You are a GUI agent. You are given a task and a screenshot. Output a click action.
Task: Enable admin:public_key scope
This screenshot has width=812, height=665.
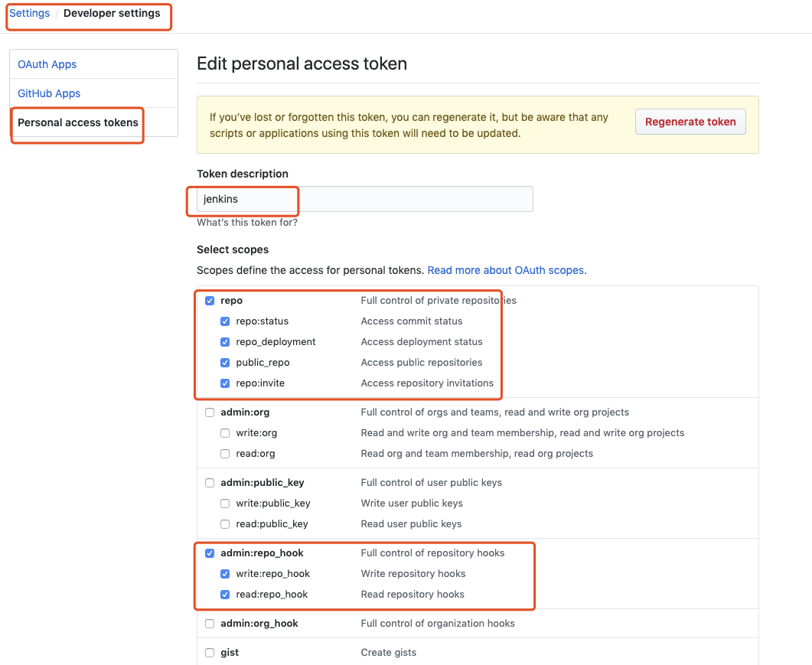(x=210, y=483)
